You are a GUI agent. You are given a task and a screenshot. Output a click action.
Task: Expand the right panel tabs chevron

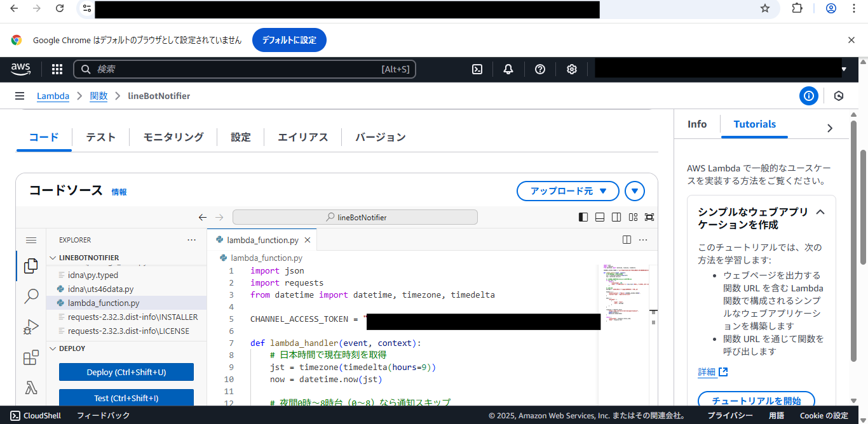(x=830, y=128)
